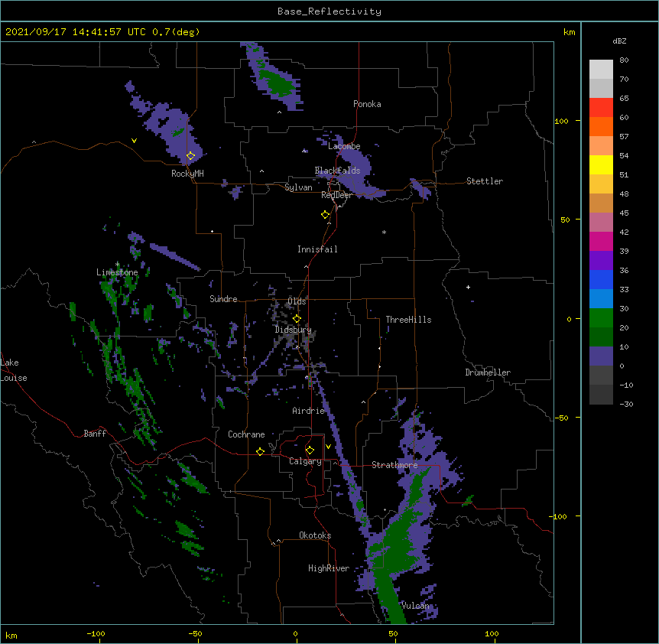Select the bright yellow 54 dBZ legend swatch
Screen dimensions: 659x644
601,164
